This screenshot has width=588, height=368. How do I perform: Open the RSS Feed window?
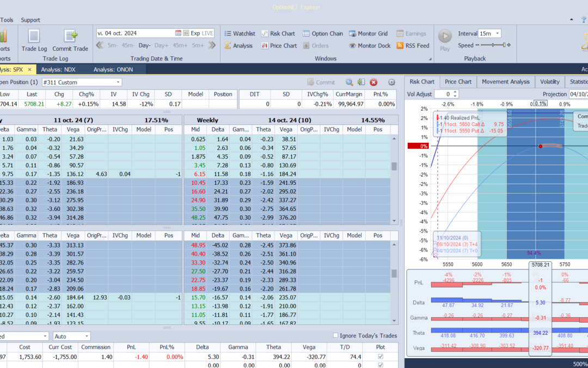pyautogui.click(x=413, y=46)
